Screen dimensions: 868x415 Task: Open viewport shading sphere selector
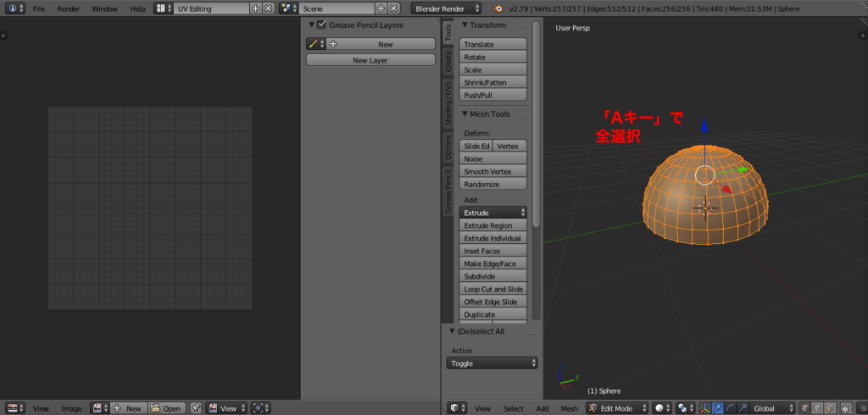point(661,408)
